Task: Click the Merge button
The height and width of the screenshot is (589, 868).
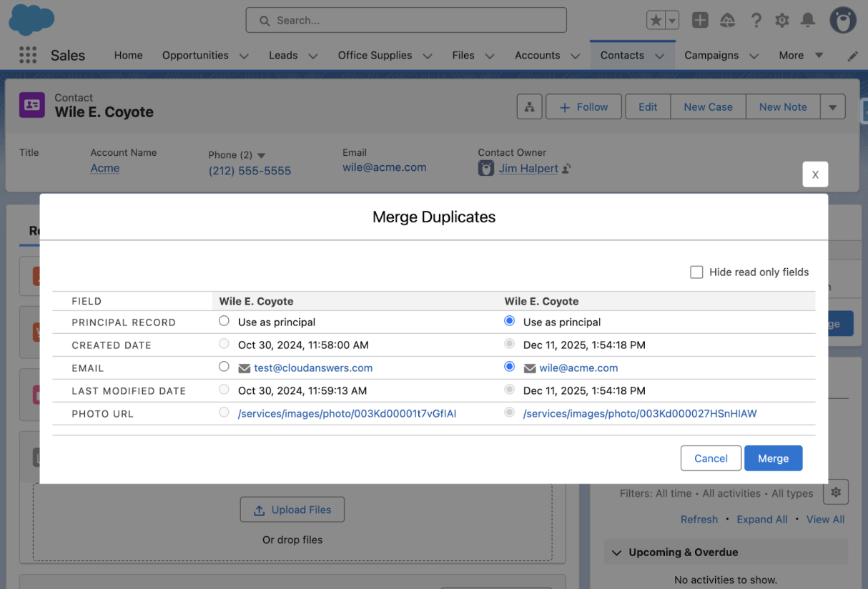Action: tap(773, 458)
